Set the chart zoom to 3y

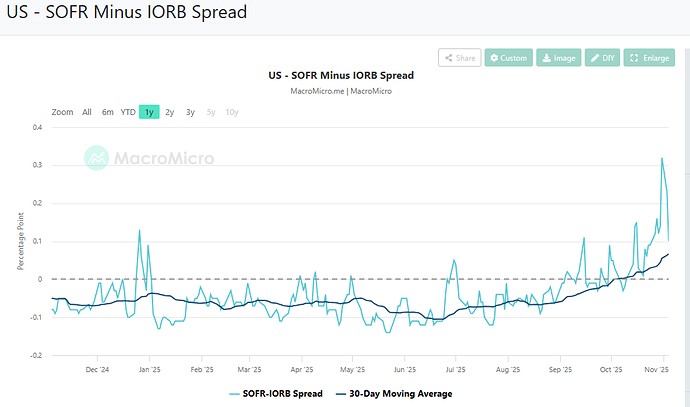pos(190,112)
